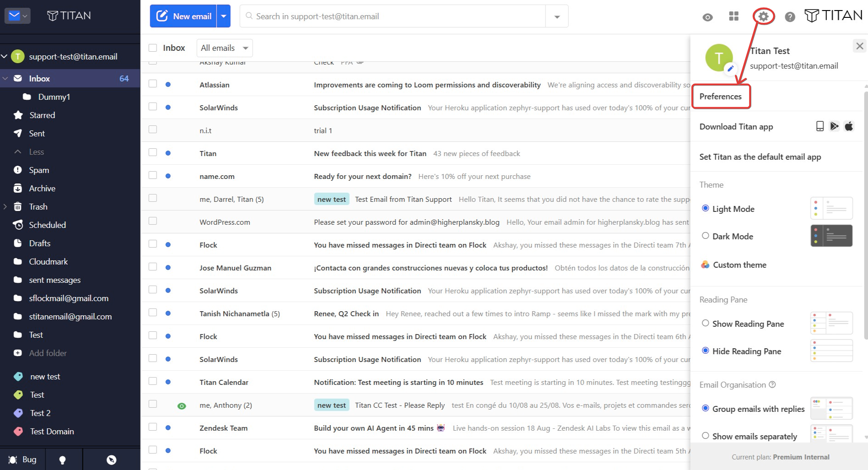Click the Bug report icon
This screenshot has height=470, width=868.
pyautogui.click(x=13, y=459)
